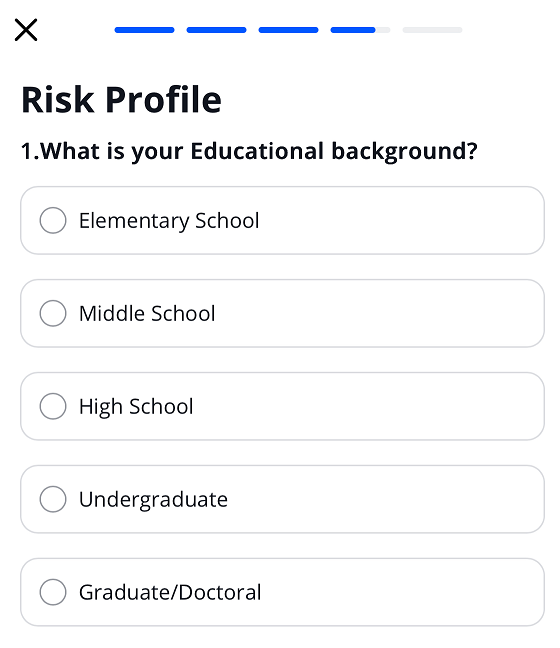Click the word 'Educational' in the question

point(257,150)
